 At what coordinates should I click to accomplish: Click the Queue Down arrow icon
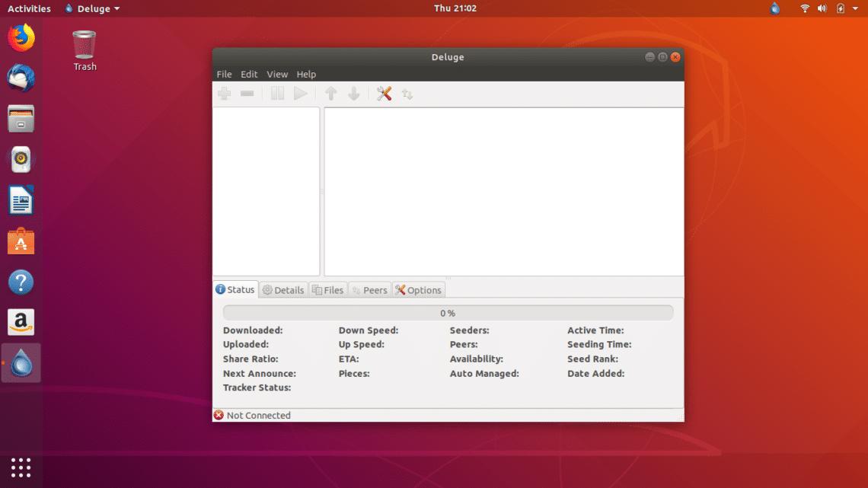pos(353,93)
